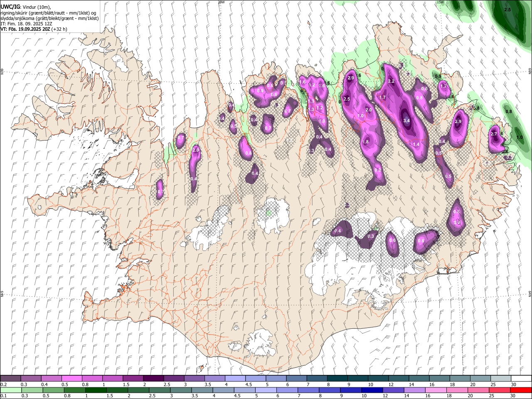The image size is (532, 399).
Task: Pick the bright pink upper swatch starting at 0.5
Action: (71, 379)
